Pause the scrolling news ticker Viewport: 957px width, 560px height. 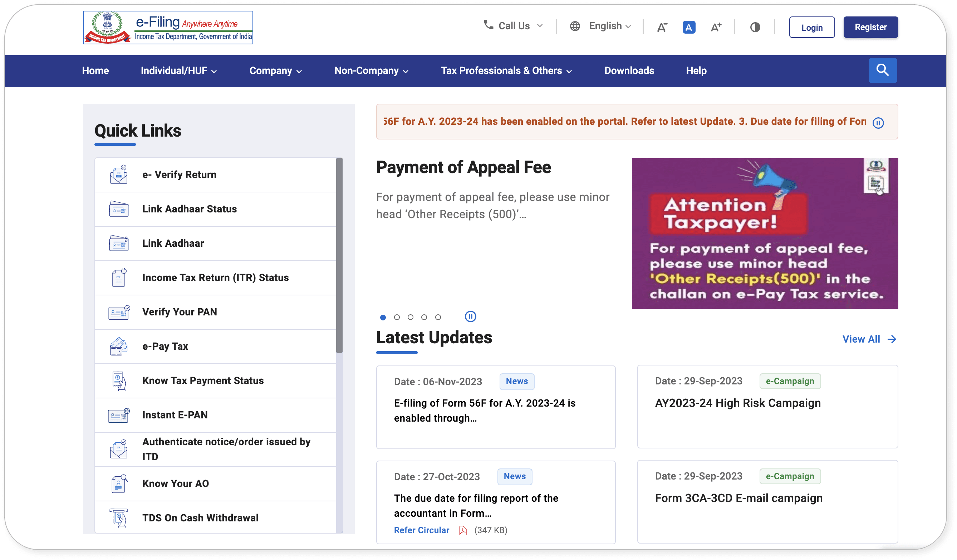coord(878,123)
